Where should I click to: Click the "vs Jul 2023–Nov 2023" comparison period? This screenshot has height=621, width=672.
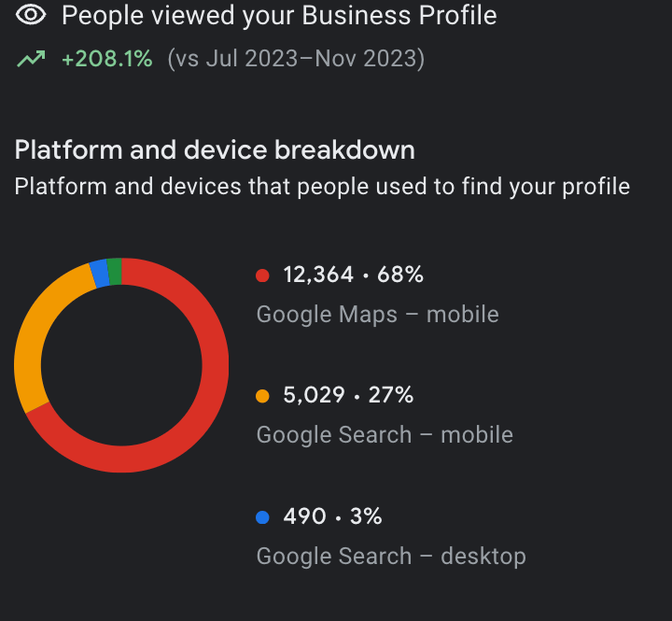tap(296, 59)
